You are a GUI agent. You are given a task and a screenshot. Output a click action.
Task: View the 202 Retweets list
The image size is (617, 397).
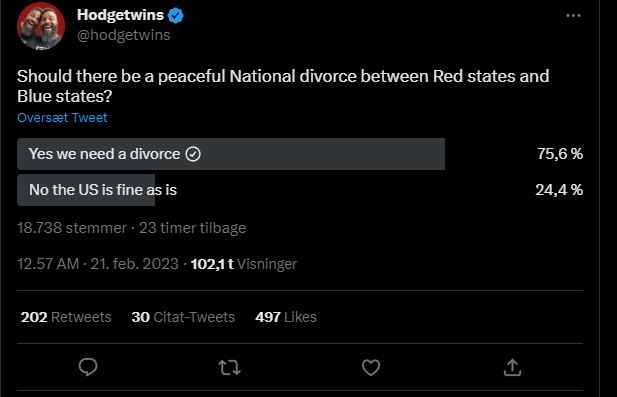(x=66, y=317)
